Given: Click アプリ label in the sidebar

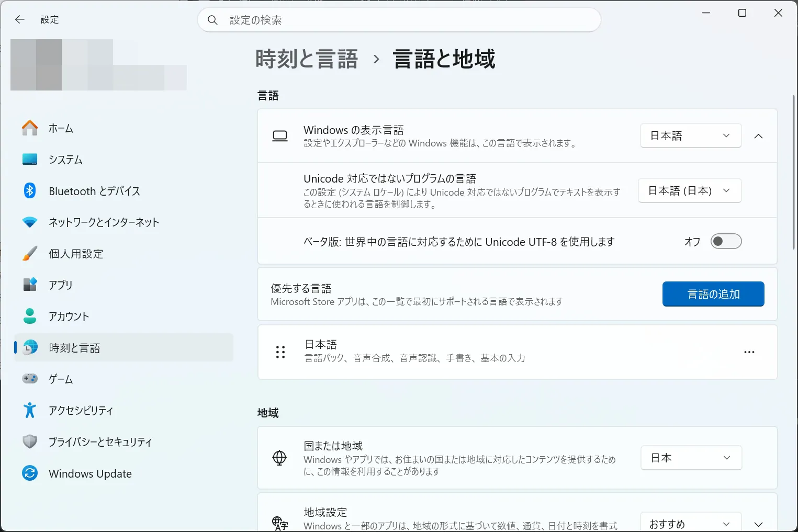Looking at the screenshot, I should pos(61,285).
